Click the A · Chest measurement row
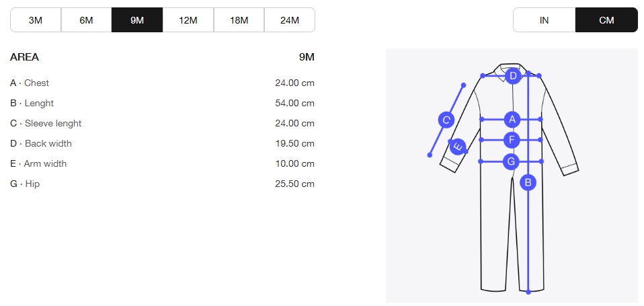Viewport: 644px width, 306px height. point(162,83)
